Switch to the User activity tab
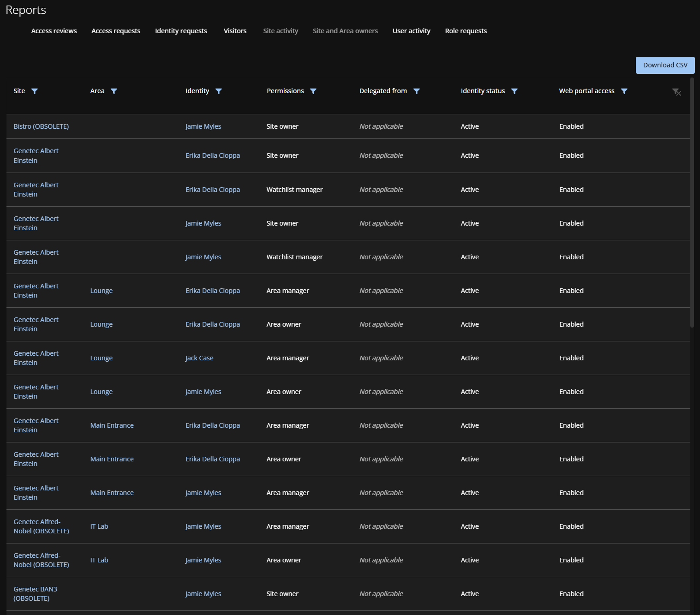The width and height of the screenshot is (700, 615). coord(411,30)
